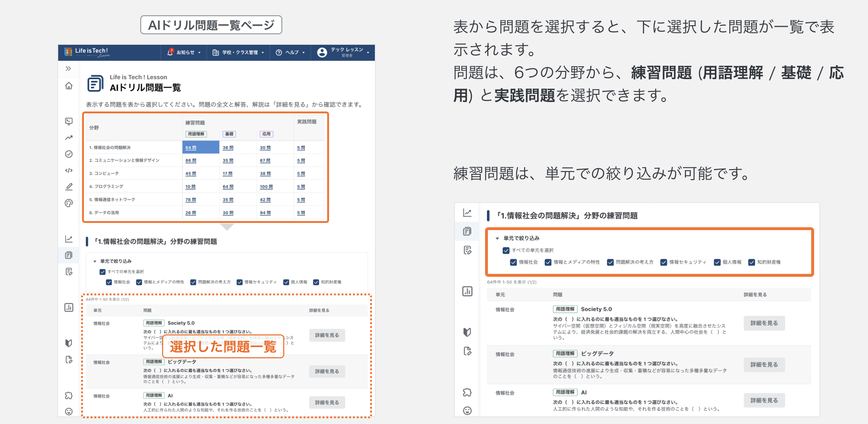Toggle すべての単元を選択 checkbox in right screenshot
868x424 pixels.
[x=506, y=251]
